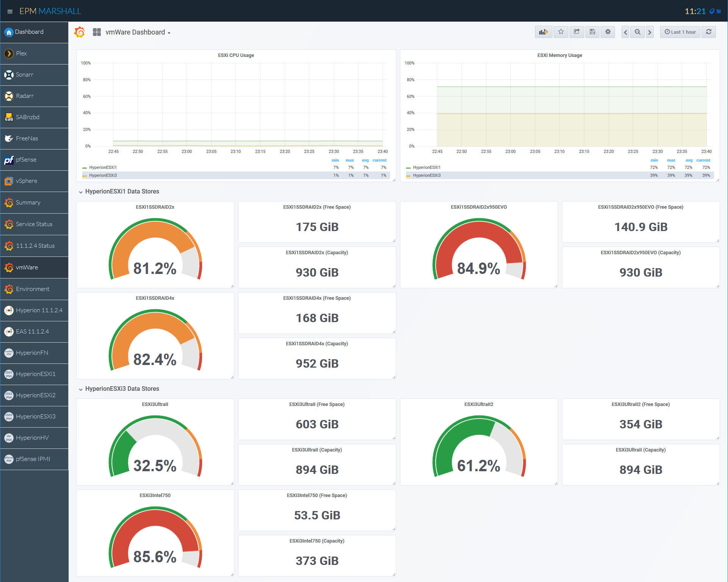Open the ESXi1SSDRAID2x (Free Space) panel title
The height and width of the screenshot is (582, 728).
tap(317, 207)
